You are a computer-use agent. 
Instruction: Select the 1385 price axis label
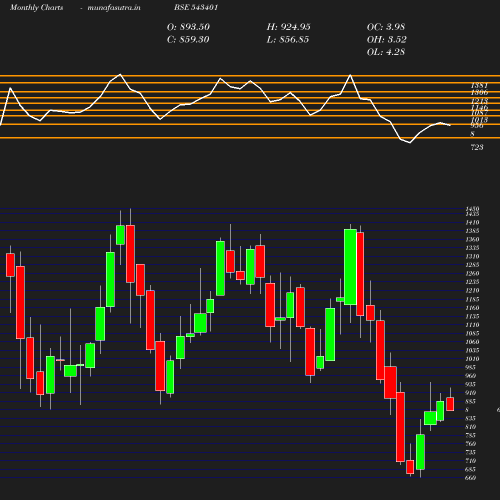[x=472, y=231]
